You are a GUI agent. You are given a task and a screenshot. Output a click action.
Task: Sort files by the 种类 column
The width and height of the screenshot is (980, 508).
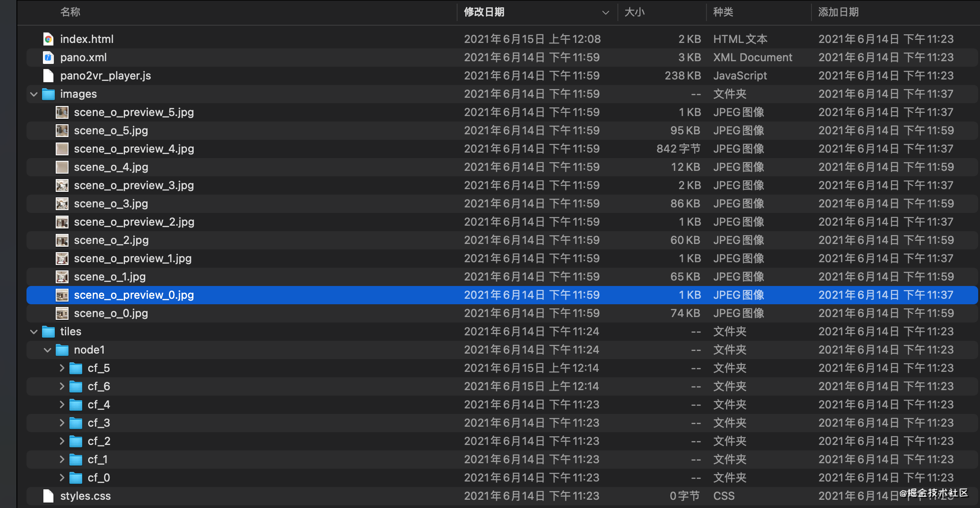[723, 12]
